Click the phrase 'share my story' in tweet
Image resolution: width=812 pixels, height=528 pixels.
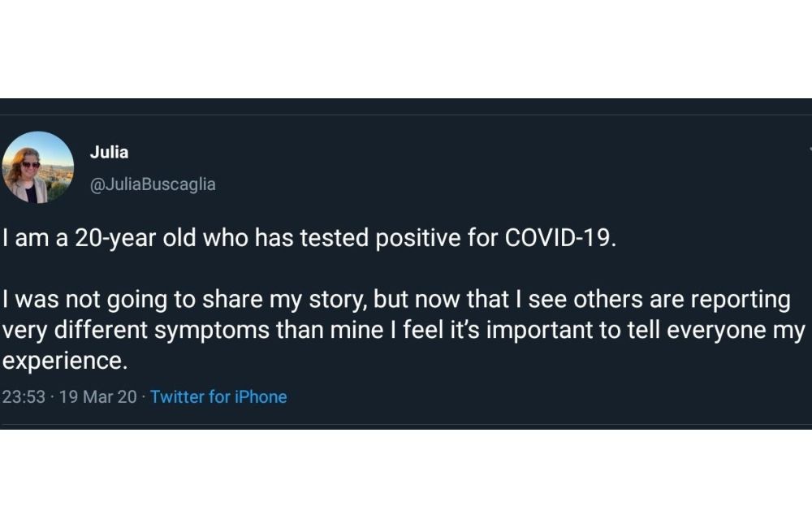click(x=284, y=300)
